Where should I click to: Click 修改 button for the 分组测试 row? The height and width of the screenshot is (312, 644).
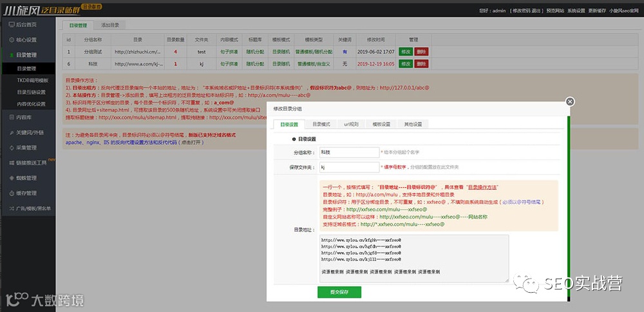point(406,51)
